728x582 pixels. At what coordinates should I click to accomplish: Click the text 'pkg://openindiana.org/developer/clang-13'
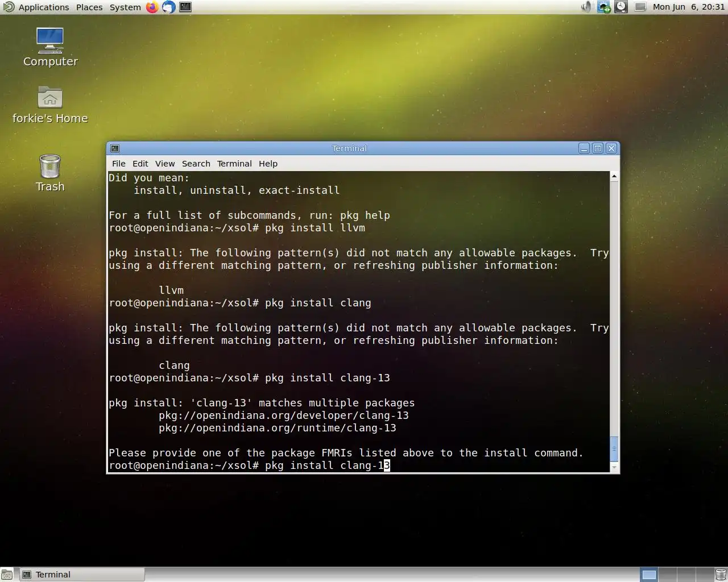[284, 415]
